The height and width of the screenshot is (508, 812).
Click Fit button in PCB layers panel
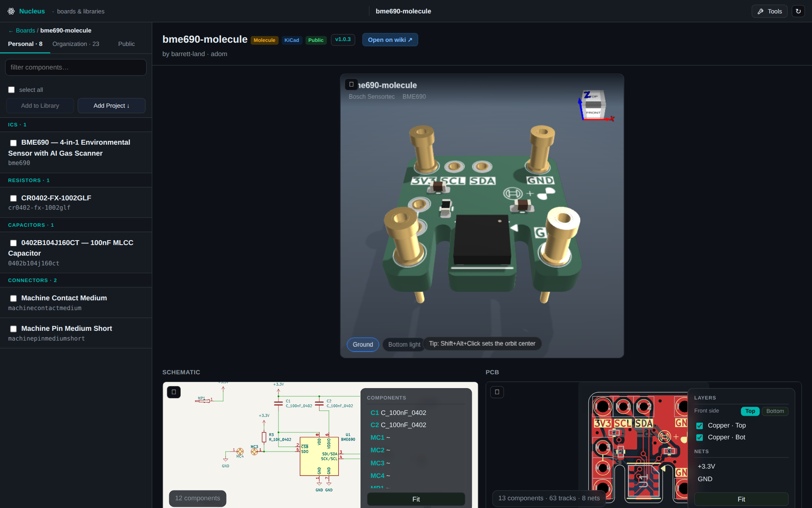[741, 499]
